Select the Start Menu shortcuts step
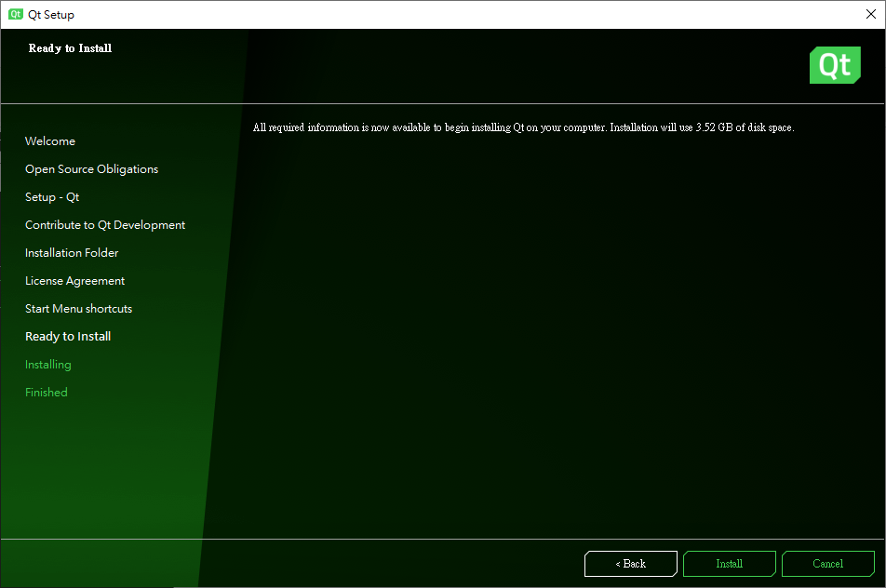Screen dimensions: 886x588 (78, 308)
